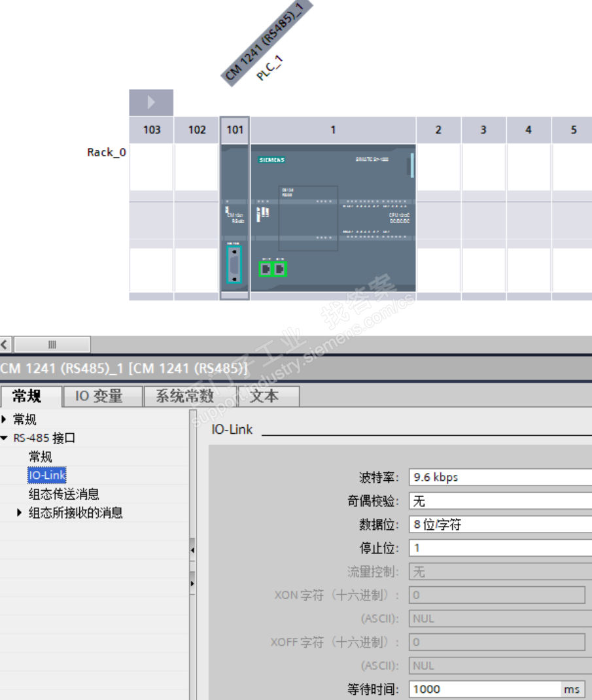Select the SIEMENS CPU module in slot 1
This screenshot has width=592, height=700.
[x=333, y=218]
